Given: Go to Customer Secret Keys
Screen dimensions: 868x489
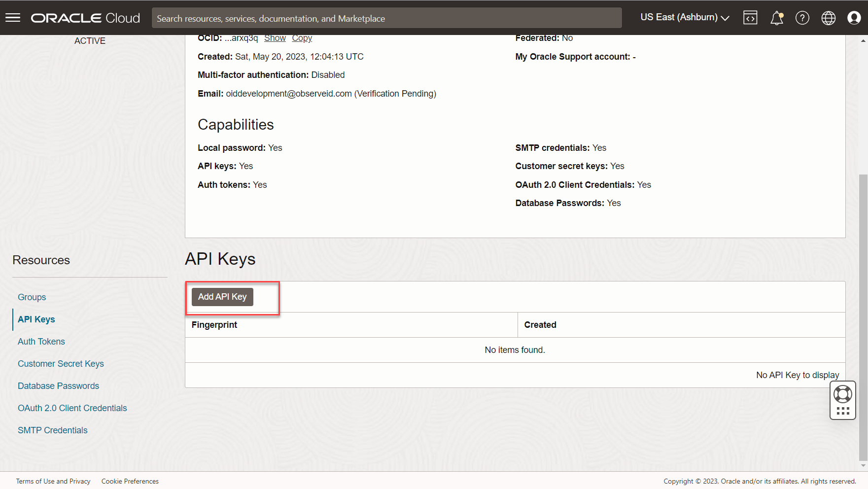Looking at the screenshot, I should coord(61,364).
